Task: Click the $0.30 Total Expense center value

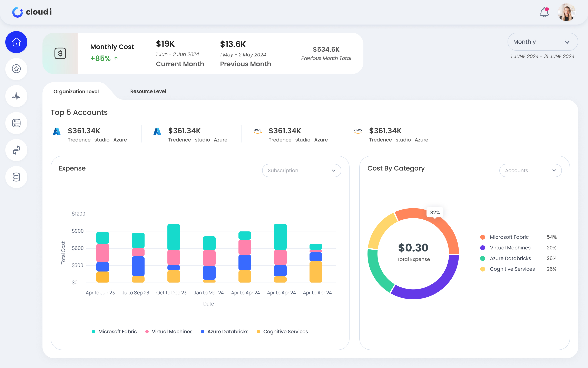Action: [x=413, y=248]
